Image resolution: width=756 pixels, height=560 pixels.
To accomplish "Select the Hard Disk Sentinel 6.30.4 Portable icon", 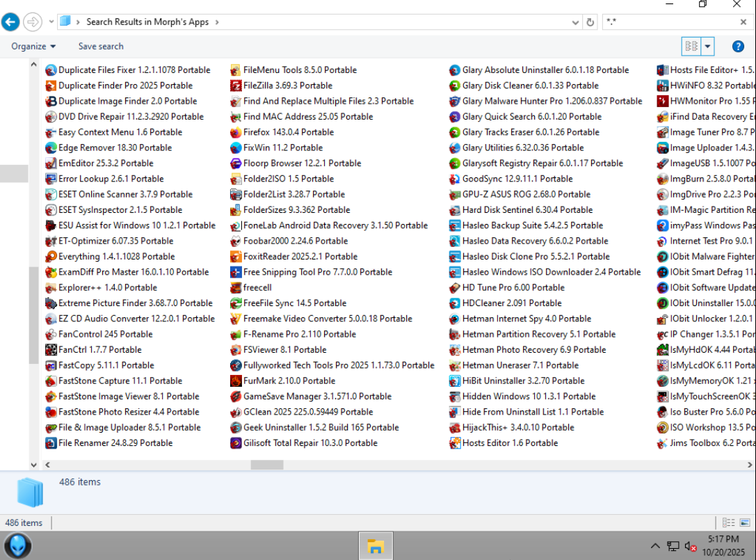I will tap(454, 210).
